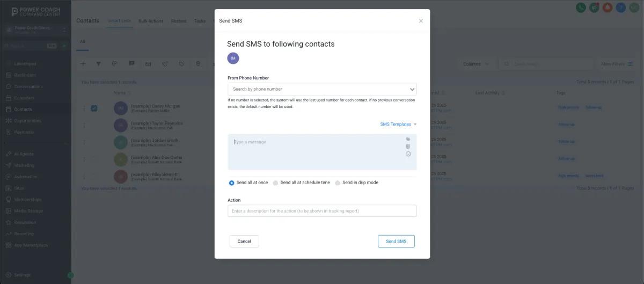The height and width of the screenshot is (284, 644).
Task: Click the filter funnel toolbar icon
Action: (99, 63)
